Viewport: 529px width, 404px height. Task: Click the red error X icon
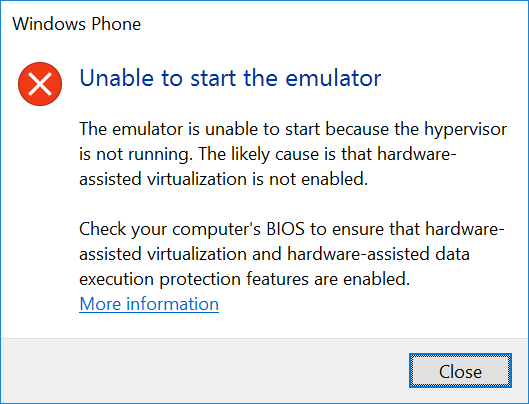[x=40, y=84]
